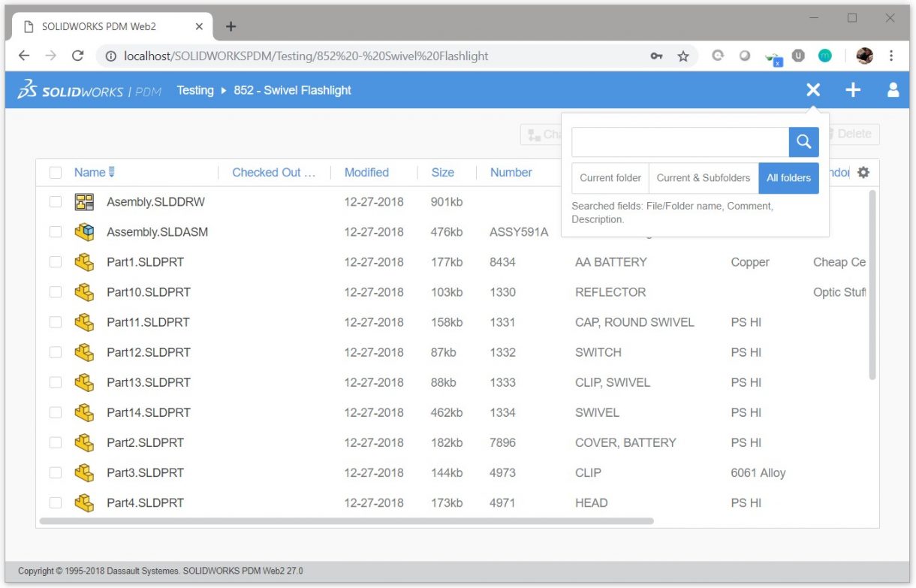916x588 pixels.
Task: Open Asembly.SLDDRW file name
Action: (155, 202)
